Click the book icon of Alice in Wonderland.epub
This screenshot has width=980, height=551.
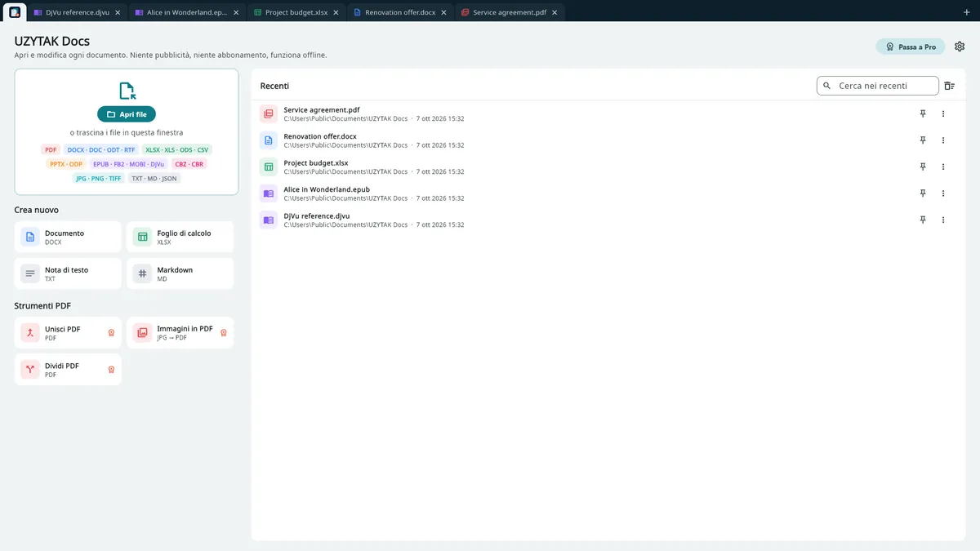(x=268, y=193)
